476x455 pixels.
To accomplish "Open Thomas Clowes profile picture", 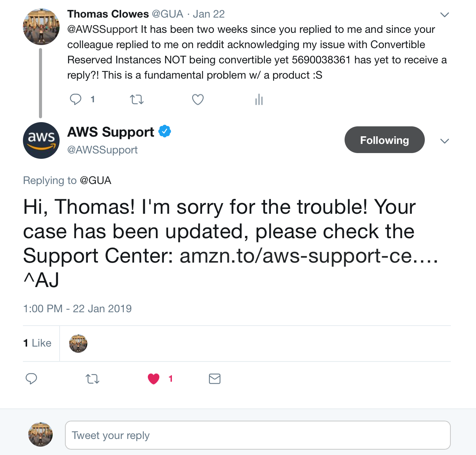I will pyautogui.click(x=41, y=27).
